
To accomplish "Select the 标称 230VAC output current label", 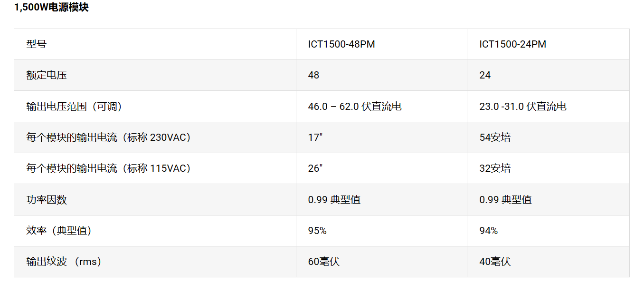I will [x=109, y=137].
